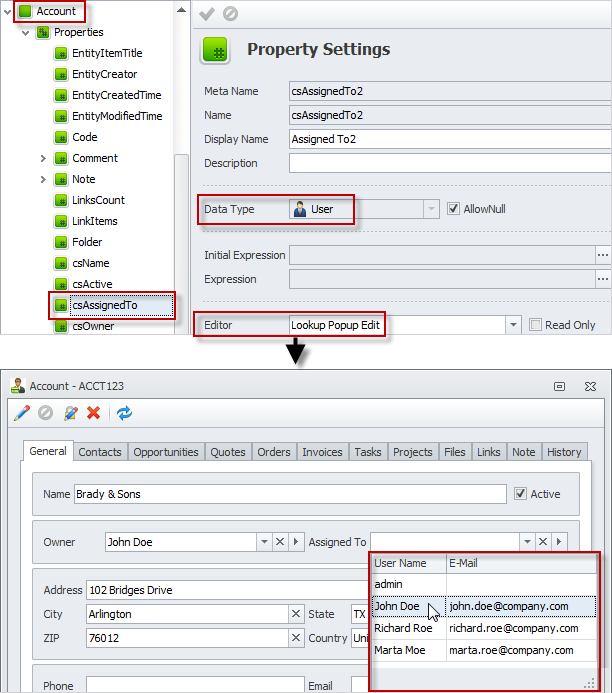Expand the Comment tree node
Viewport: 612px width, 693px height.
coord(43,158)
